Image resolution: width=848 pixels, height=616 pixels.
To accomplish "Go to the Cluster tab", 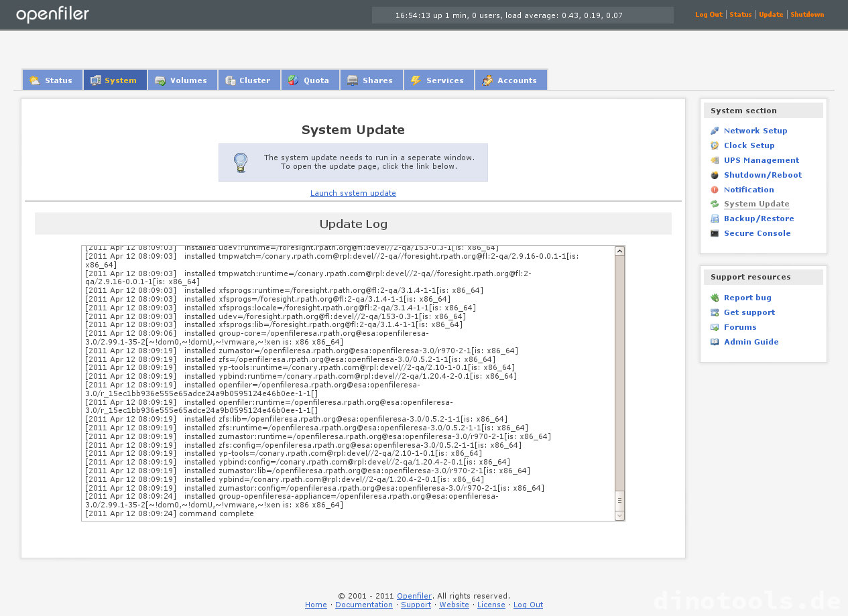I will click(x=249, y=80).
